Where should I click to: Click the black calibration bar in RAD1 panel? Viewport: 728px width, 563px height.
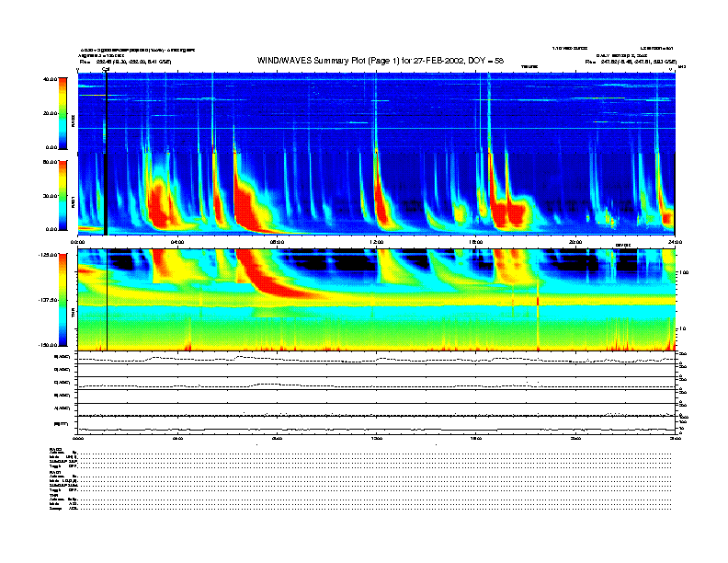point(106,194)
